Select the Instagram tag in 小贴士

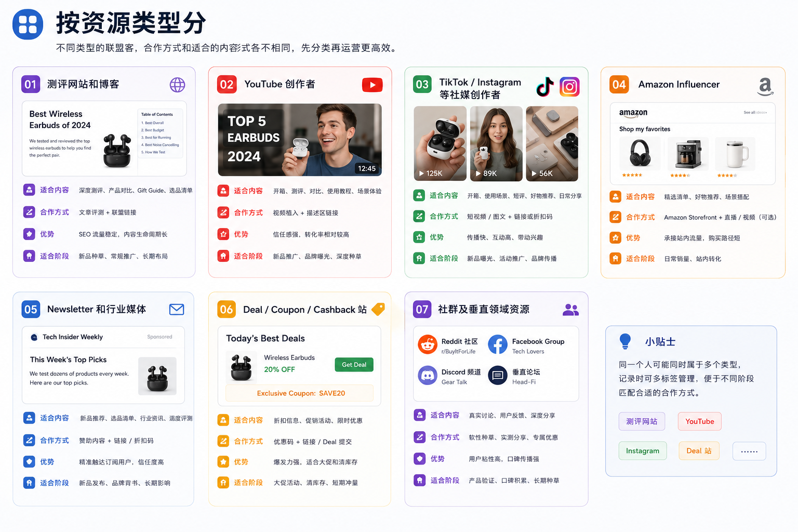coord(643,451)
